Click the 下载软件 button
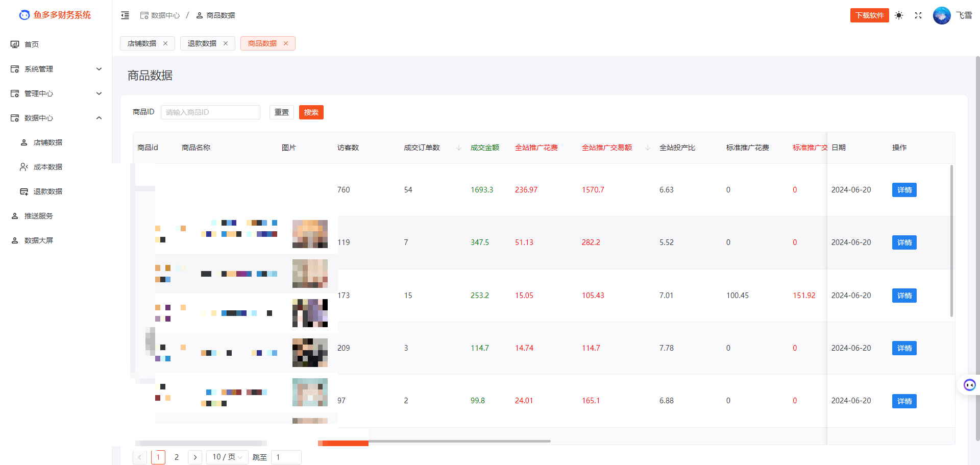980x465 pixels. (x=869, y=15)
